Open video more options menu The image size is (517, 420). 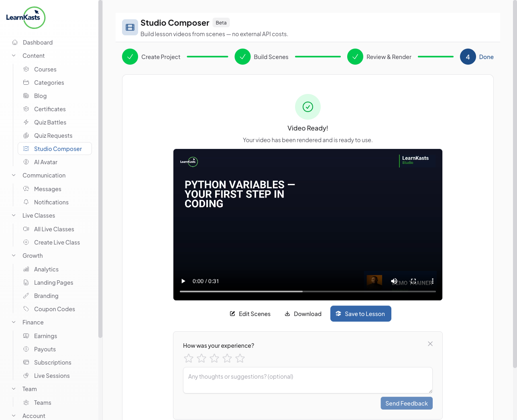(432, 281)
